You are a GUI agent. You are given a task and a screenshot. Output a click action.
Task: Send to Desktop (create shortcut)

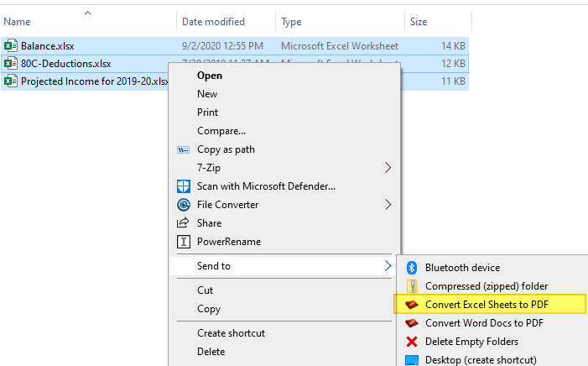(x=481, y=360)
